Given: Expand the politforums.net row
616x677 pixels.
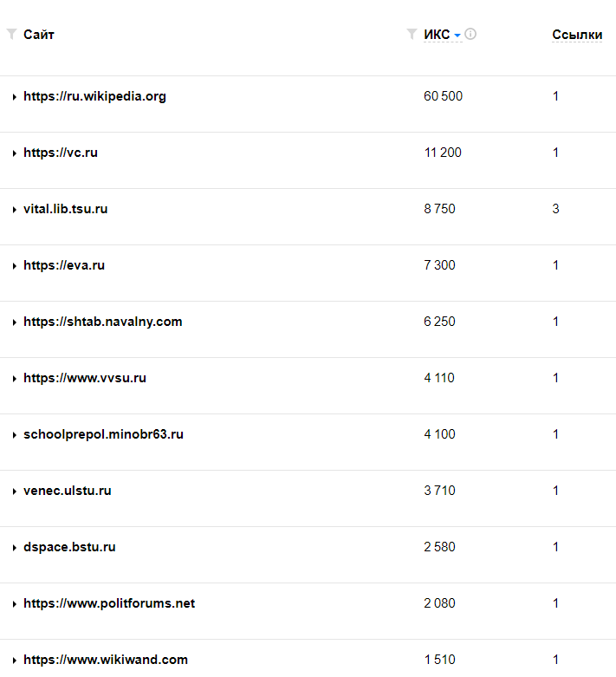Looking at the screenshot, I should [x=15, y=604].
